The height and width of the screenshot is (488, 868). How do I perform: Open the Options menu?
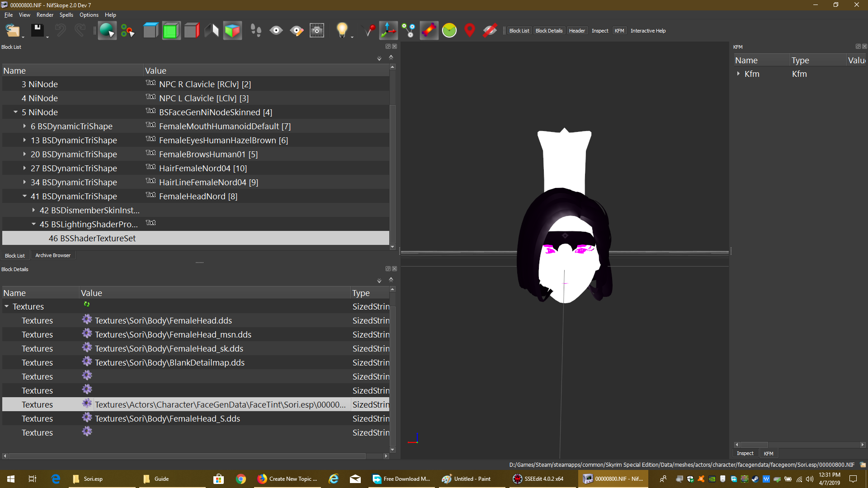89,15
